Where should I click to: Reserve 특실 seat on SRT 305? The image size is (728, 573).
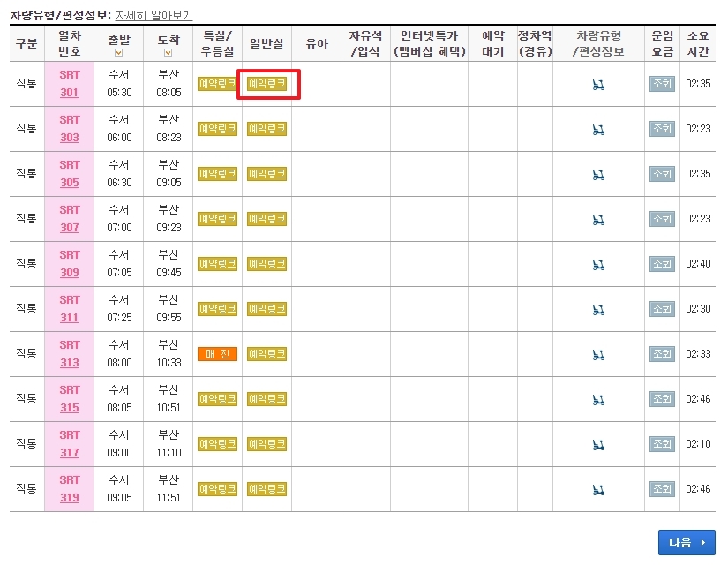217,174
